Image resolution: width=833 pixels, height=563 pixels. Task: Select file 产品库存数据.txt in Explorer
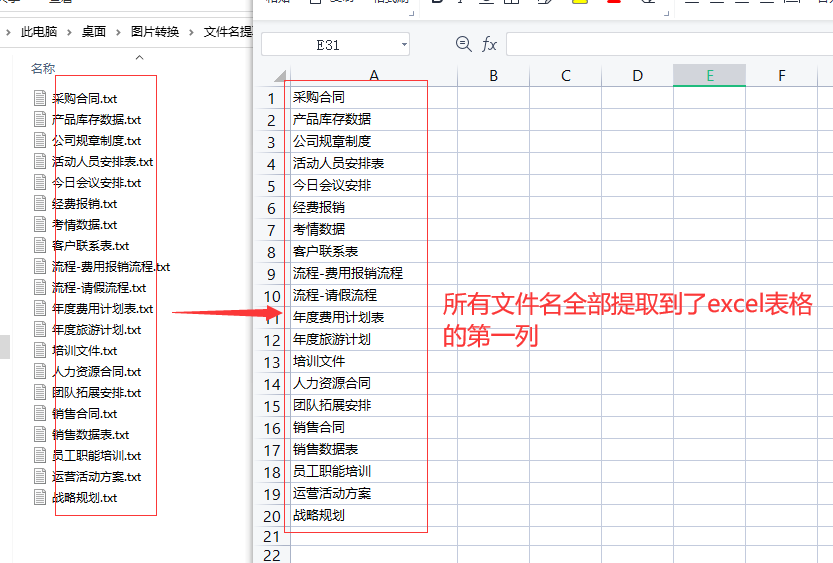(x=96, y=120)
